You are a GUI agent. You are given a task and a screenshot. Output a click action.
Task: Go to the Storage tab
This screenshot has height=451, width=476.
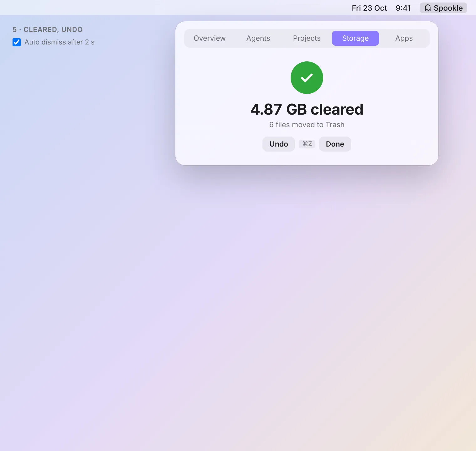[x=355, y=38]
